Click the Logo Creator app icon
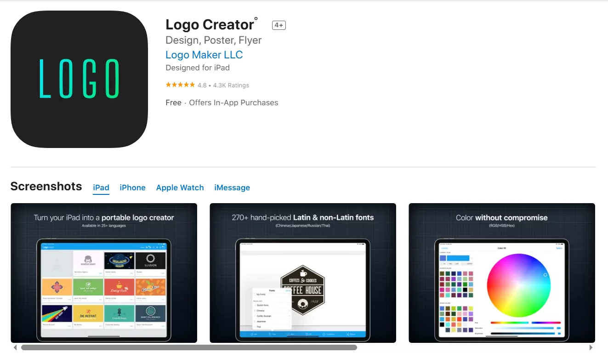The image size is (608, 364). pyautogui.click(x=79, y=79)
